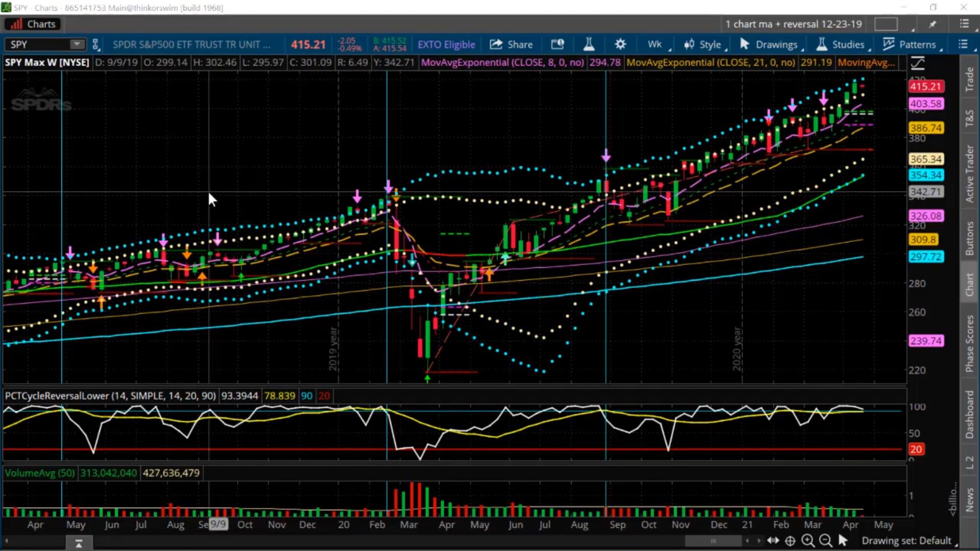The image size is (980, 551).
Task: Open the Trade side tab
Action: 969,80
